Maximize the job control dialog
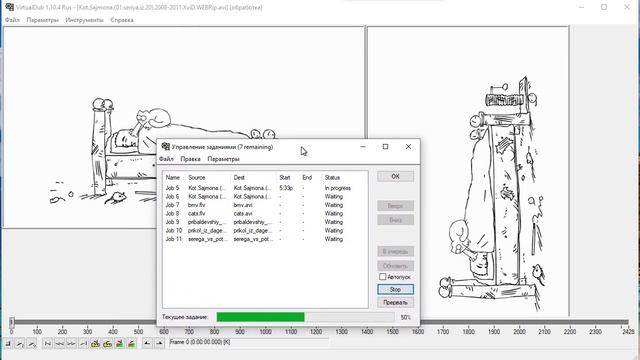Screen dimensions: 640x360 (x=385, y=147)
